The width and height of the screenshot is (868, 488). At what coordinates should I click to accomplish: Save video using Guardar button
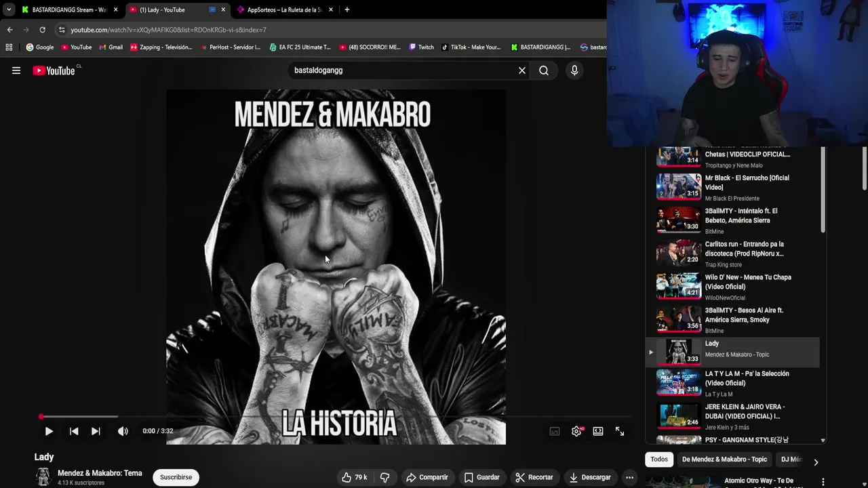482,477
